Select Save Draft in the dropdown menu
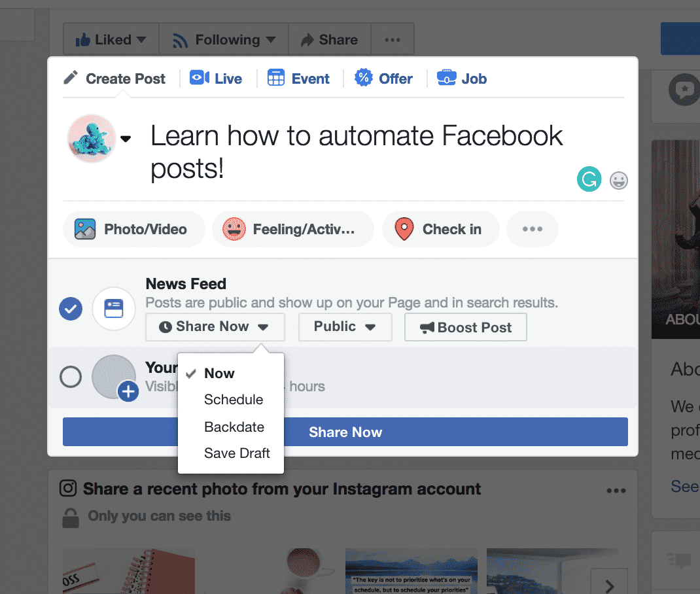 [237, 453]
